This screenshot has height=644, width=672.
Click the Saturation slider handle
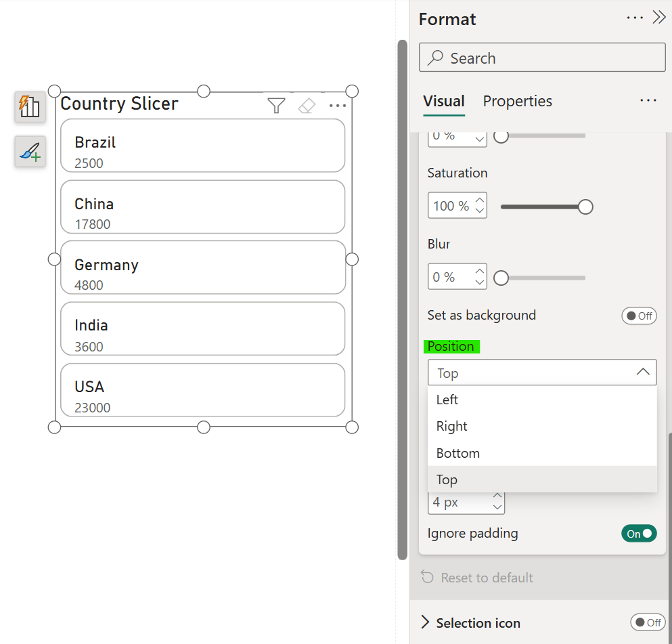coord(585,207)
